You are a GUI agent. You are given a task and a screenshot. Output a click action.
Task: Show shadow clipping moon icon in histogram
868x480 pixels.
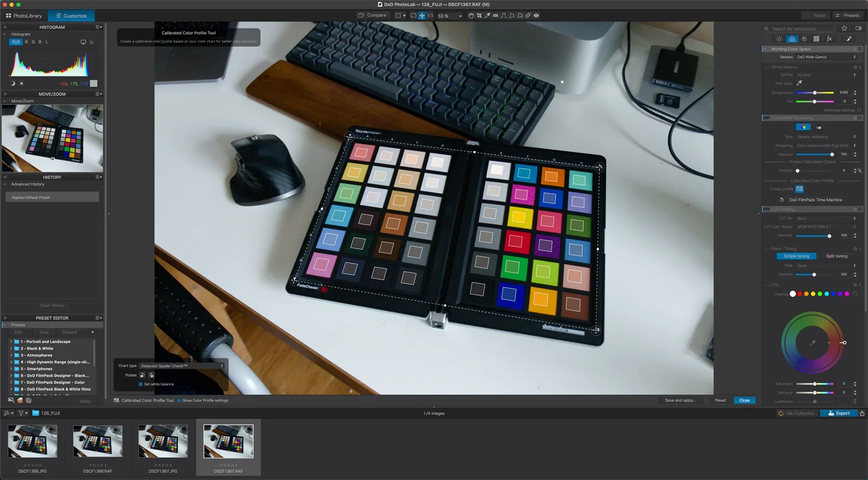[13, 83]
